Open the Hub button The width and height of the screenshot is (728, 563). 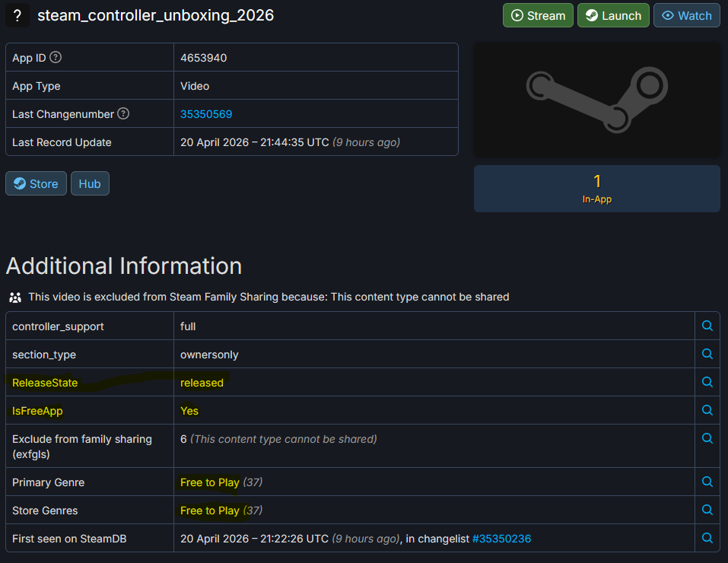point(90,183)
